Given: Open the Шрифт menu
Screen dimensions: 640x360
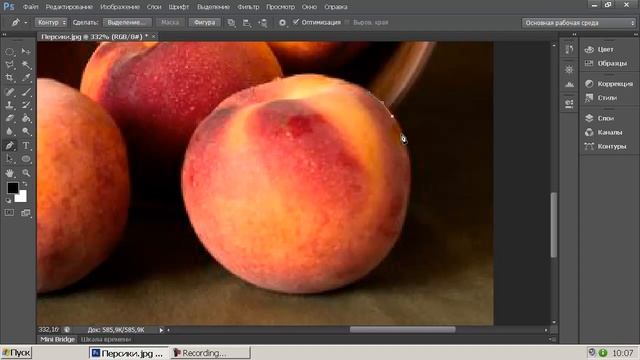Looking at the screenshot, I should point(179,7).
